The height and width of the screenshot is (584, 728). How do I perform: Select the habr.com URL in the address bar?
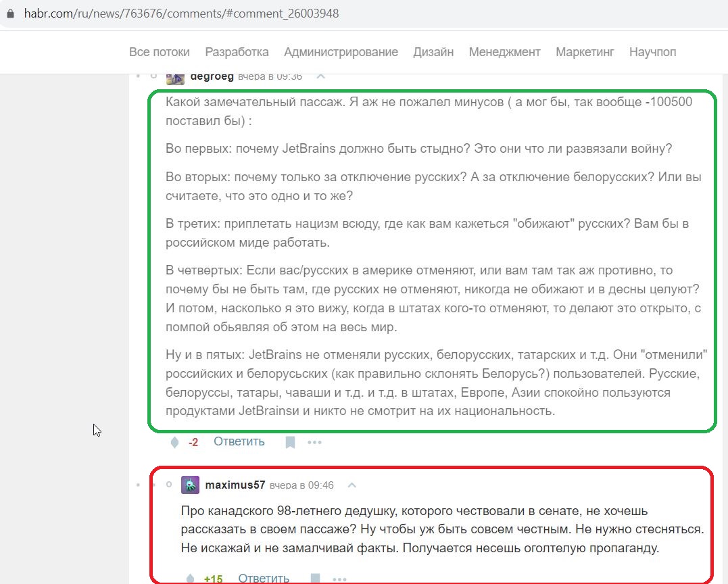pyautogui.click(x=181, y=14)
